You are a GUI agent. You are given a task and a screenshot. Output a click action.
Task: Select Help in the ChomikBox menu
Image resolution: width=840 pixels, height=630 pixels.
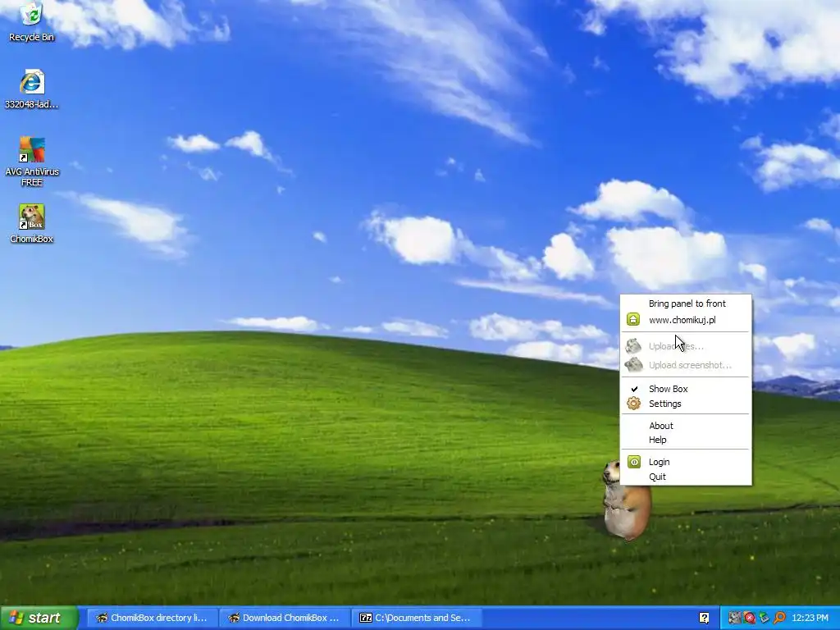687,440
